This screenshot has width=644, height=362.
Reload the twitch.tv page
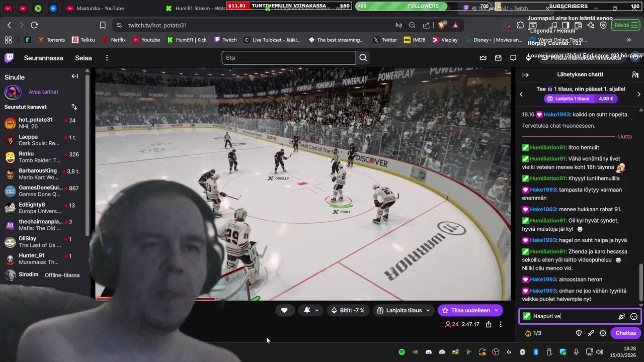point(34,25)
